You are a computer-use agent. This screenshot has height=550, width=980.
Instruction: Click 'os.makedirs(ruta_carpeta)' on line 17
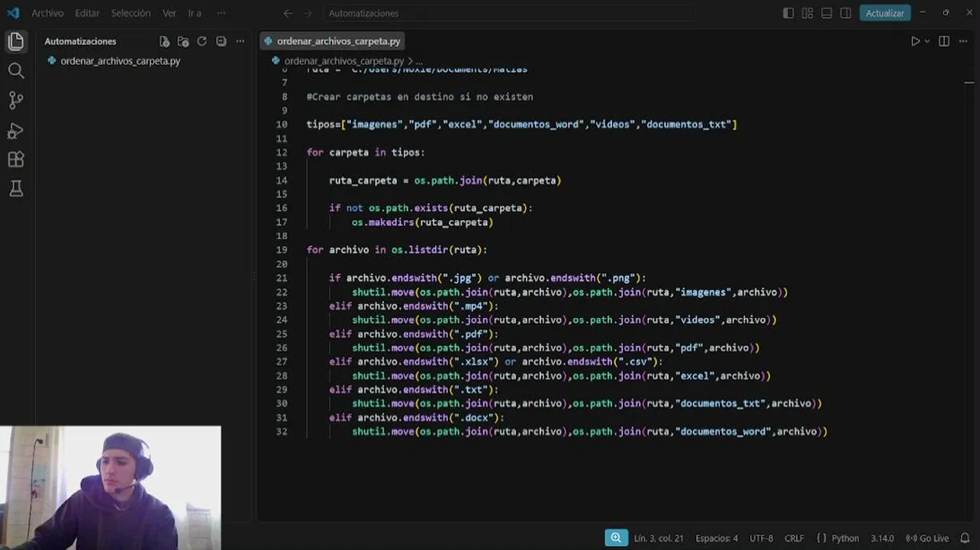tap(422, 222)
